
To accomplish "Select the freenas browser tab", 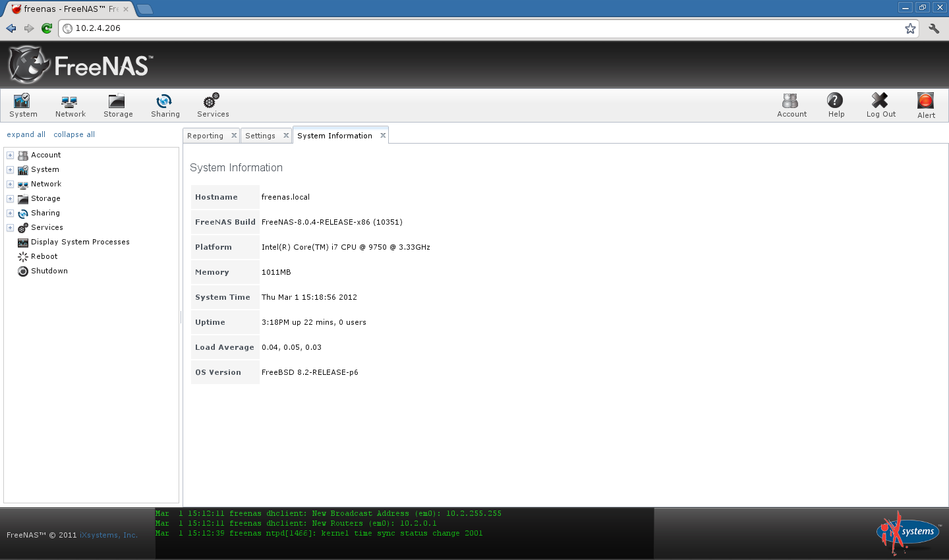I will pos(69,9).
